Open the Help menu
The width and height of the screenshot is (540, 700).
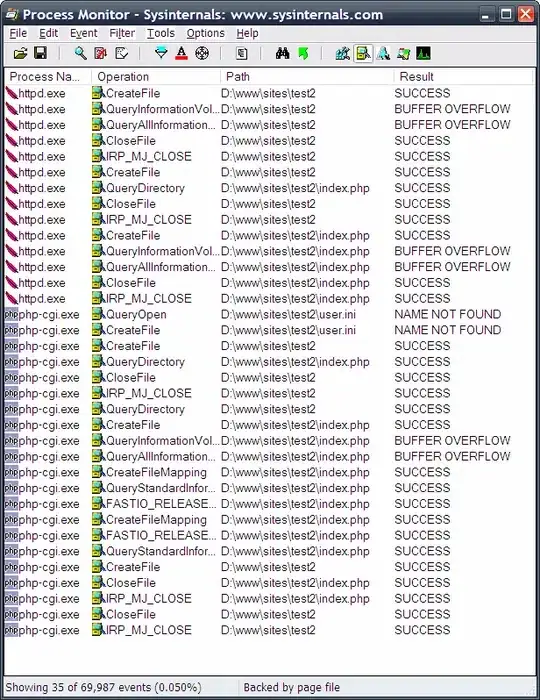tap(247, 33)
